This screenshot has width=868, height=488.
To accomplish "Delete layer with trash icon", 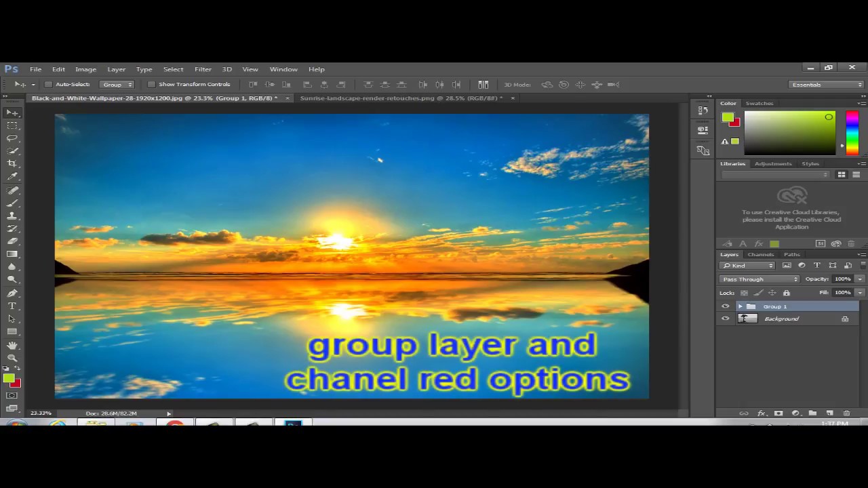I will click(x=846, y=413).
